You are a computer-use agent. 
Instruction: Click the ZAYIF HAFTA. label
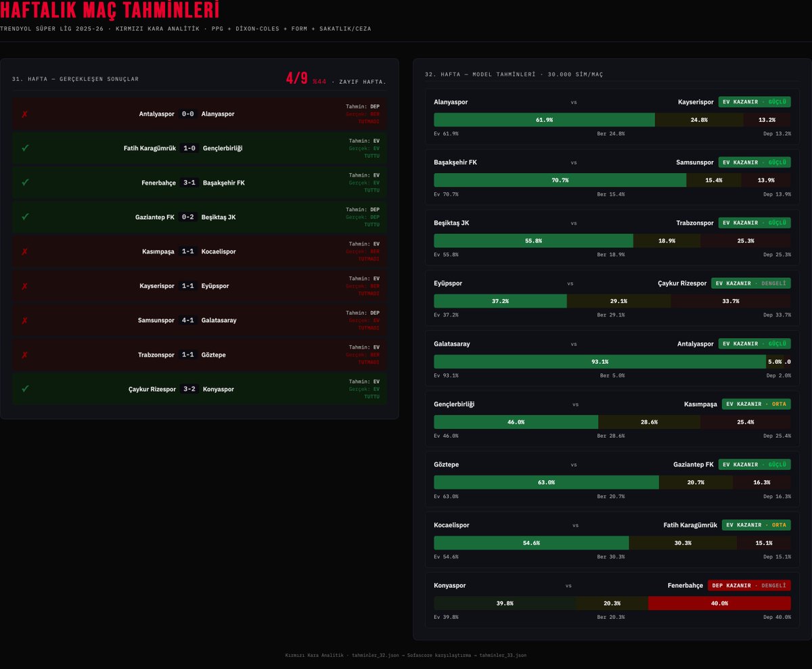pos(362,81)
